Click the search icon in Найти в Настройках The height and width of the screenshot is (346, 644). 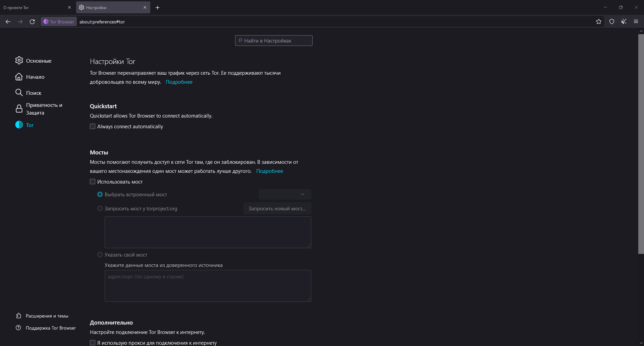[x=240, y=41]
